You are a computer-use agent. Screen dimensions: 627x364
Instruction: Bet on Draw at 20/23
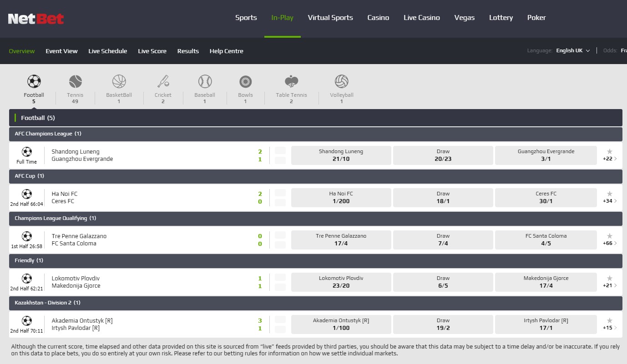point(443,155)
